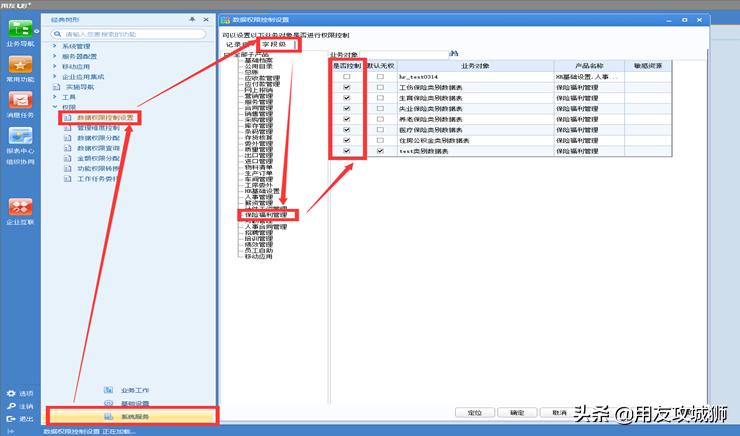Check 默认无权 for hr_test0314
The image size is (740, 436).
(380, 76)
